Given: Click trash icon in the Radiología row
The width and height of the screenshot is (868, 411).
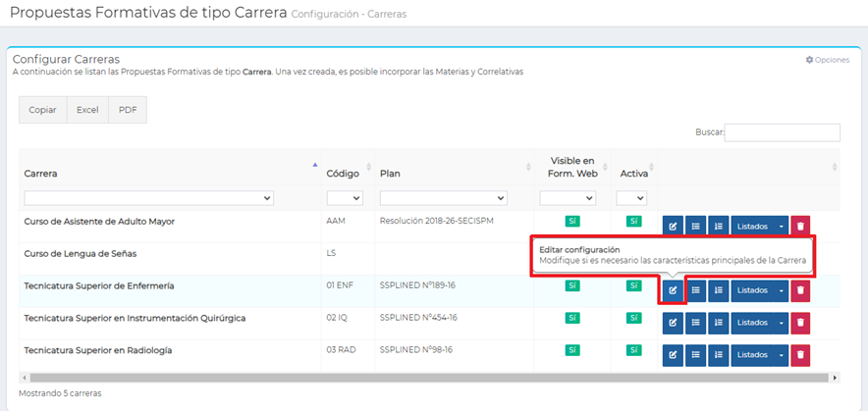Looking at the screenshot, I should click(x=800, y=355).
